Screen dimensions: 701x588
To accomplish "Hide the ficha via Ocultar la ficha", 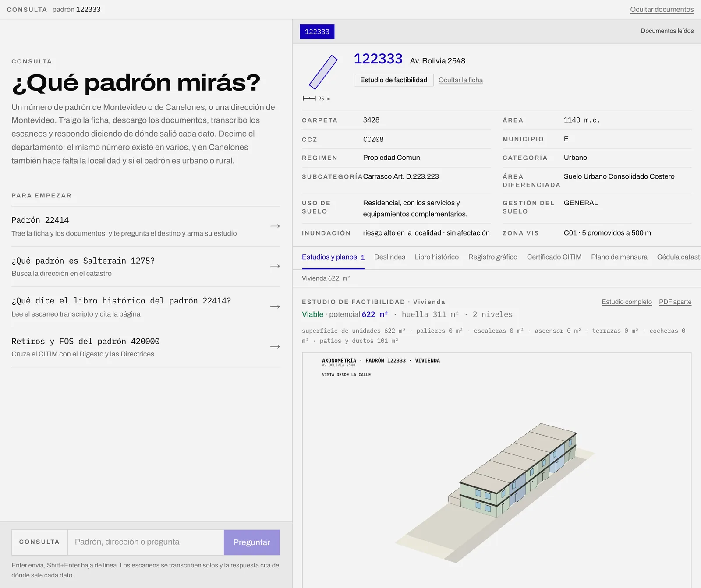I will tap(460, 80).
